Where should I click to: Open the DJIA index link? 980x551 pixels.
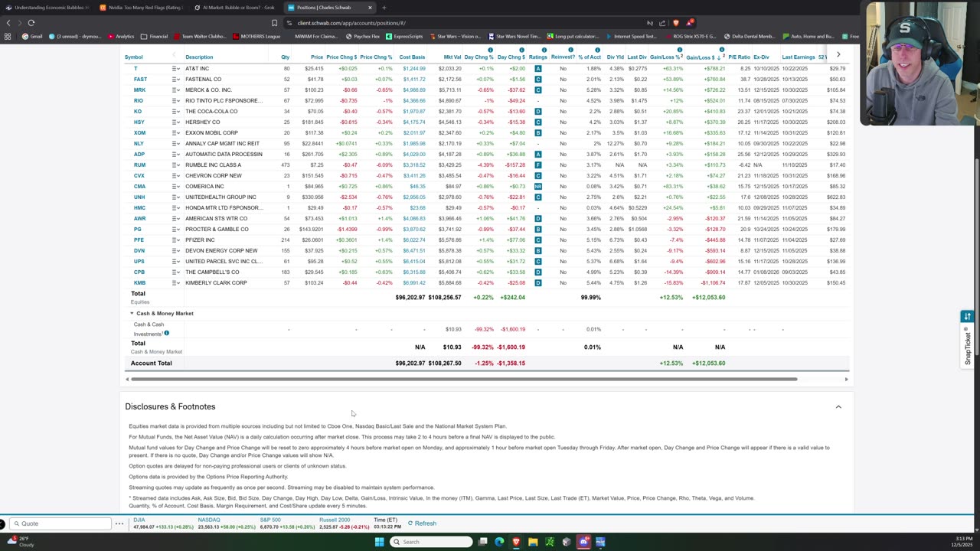click(139, 520)
